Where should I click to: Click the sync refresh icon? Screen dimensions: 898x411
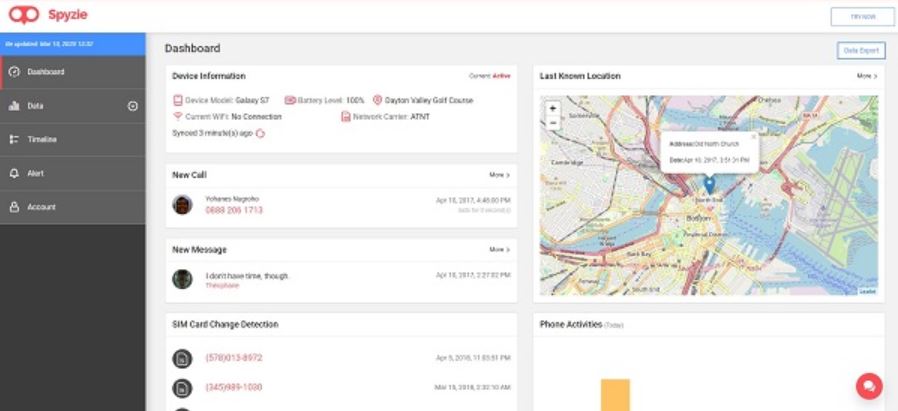click(260, 133)
